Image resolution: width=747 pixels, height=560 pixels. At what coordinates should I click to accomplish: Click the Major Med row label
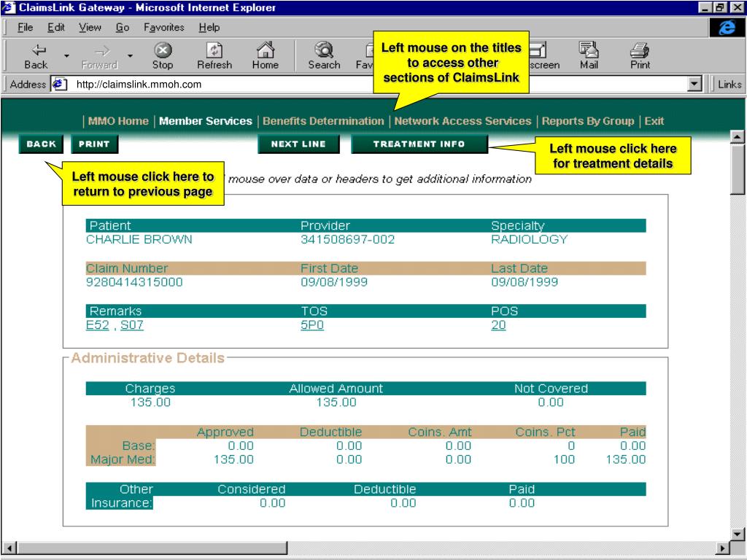click(x=123, y=459)
